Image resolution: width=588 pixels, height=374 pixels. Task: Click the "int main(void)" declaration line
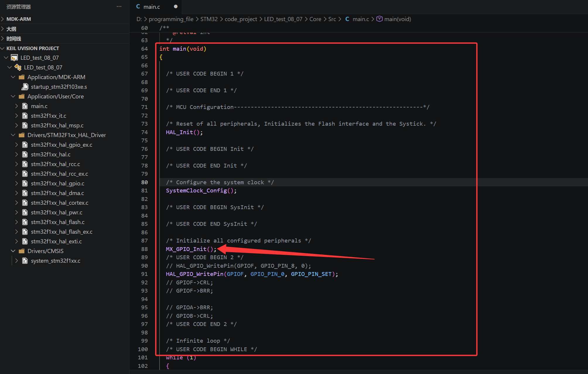[183, 49]
